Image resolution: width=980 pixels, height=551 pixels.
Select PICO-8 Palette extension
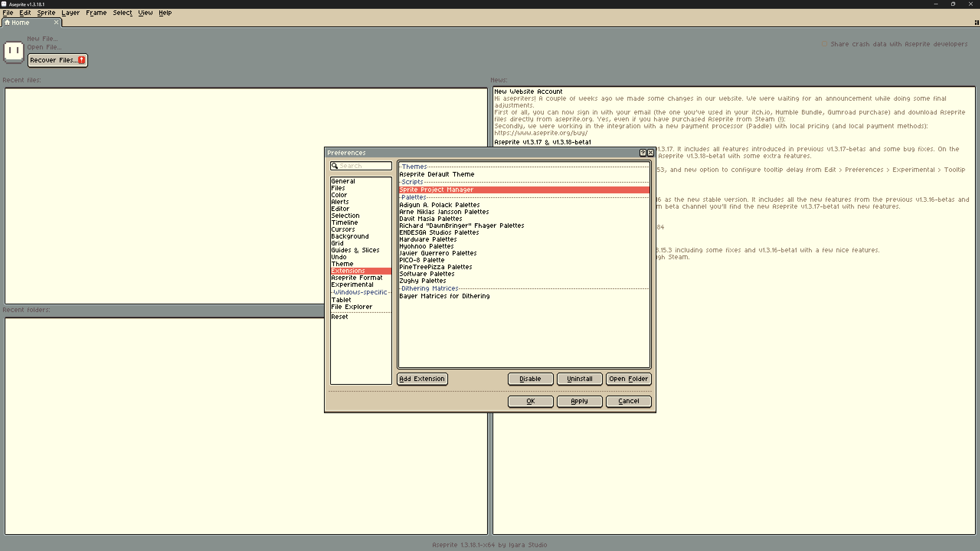(x=524, y=260)
